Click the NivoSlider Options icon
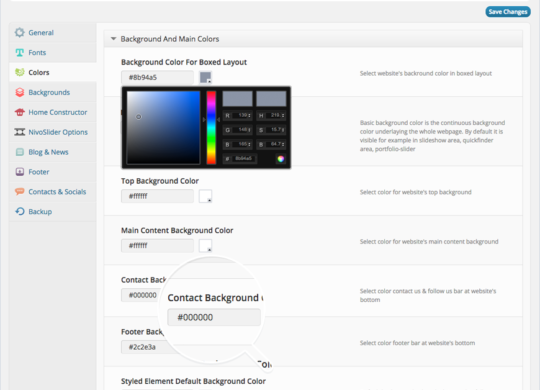The height and width of the screenshot is (390, 540). click(x=20, y=132)
